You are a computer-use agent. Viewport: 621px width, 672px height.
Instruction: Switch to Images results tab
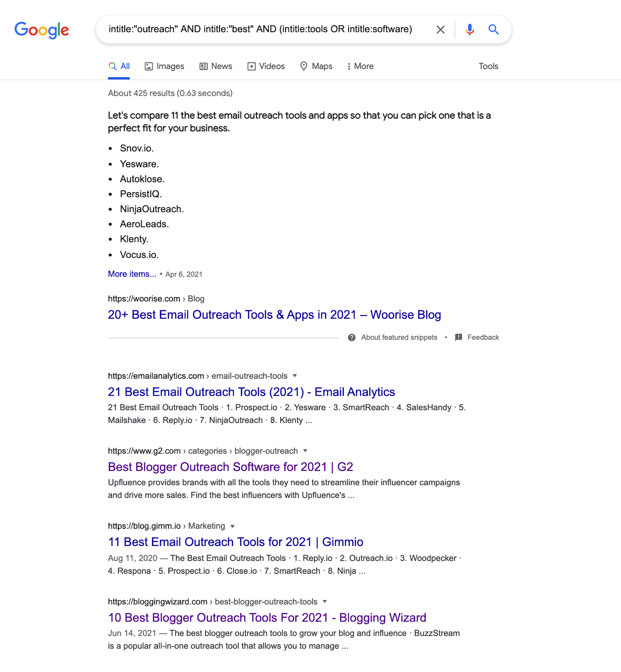pos(164,66)
